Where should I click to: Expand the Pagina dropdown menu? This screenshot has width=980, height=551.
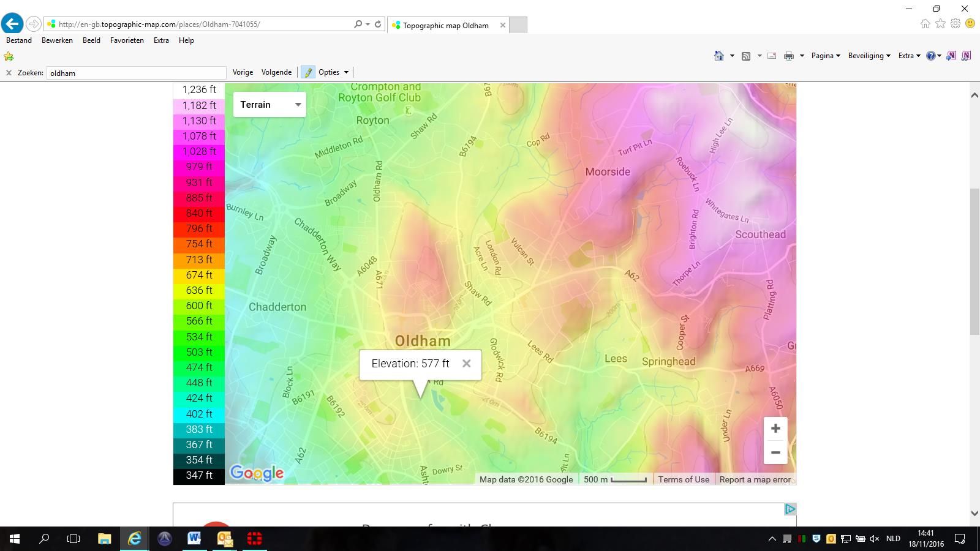(825, 56)
